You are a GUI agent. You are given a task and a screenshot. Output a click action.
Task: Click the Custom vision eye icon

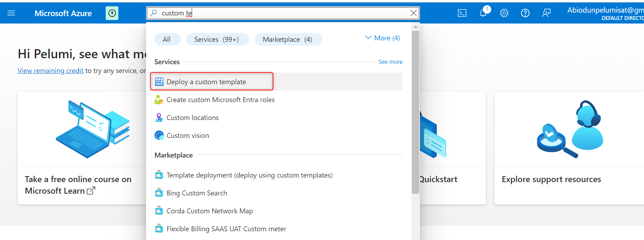click(159, 135)
